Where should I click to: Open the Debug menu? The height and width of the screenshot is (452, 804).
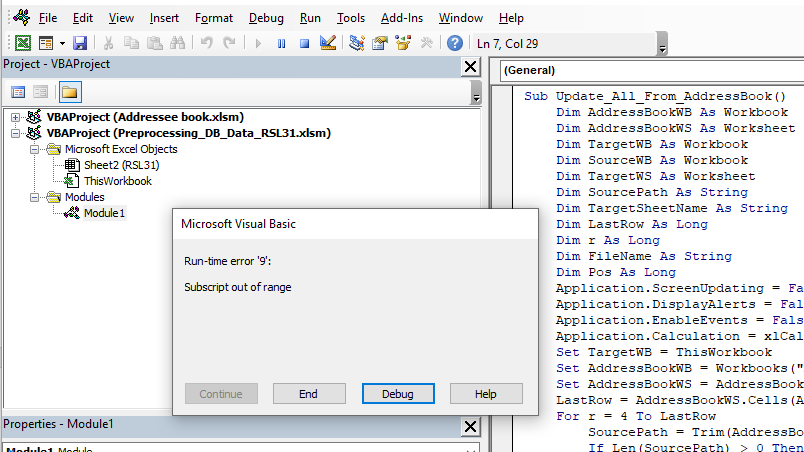pyautogui.click(x=266, y=18)
